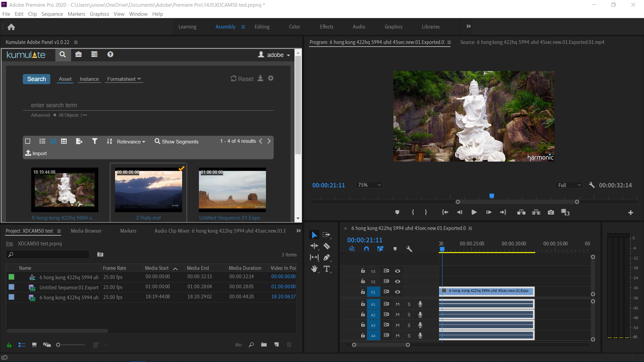Open Program monitor panel menu

click(449, 42)
